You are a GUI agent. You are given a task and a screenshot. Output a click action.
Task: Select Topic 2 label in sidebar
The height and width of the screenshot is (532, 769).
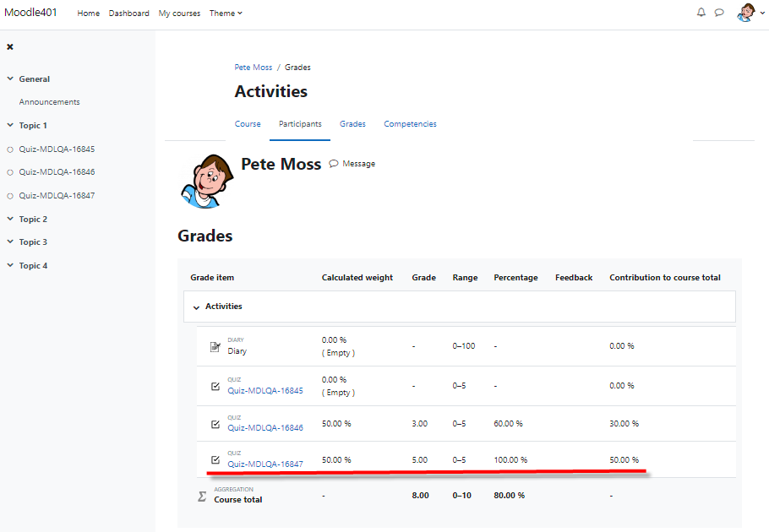[33, 219]
